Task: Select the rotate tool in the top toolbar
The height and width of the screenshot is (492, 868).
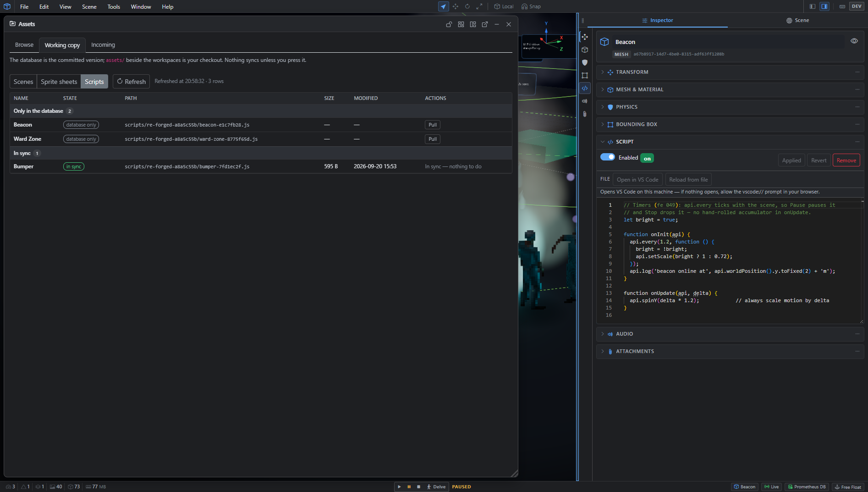Action: (467, 6)
